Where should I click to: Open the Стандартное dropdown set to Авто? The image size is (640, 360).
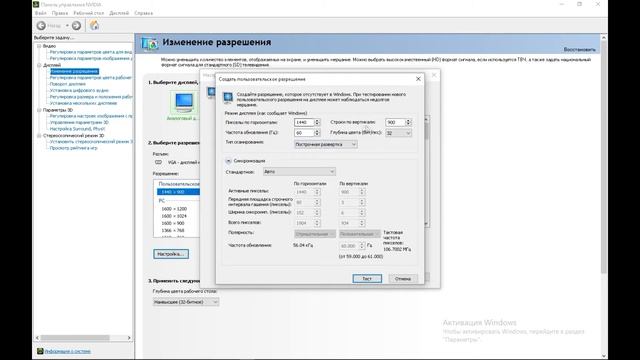[x=299, y=172]
